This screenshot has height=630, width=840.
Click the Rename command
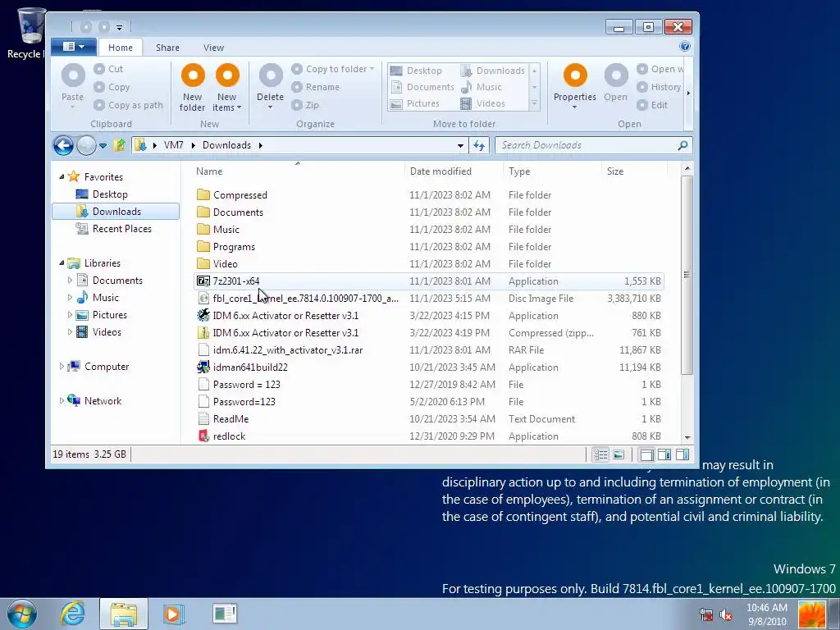tap(316, 87)
